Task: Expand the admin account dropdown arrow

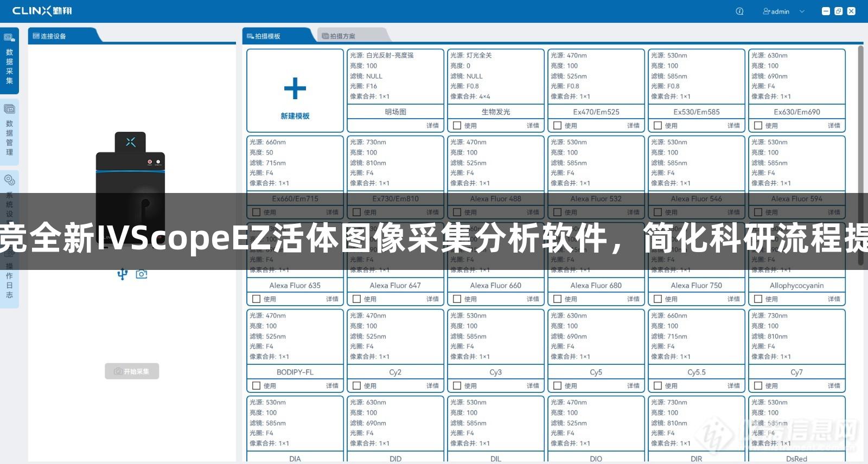Action: 802,11
